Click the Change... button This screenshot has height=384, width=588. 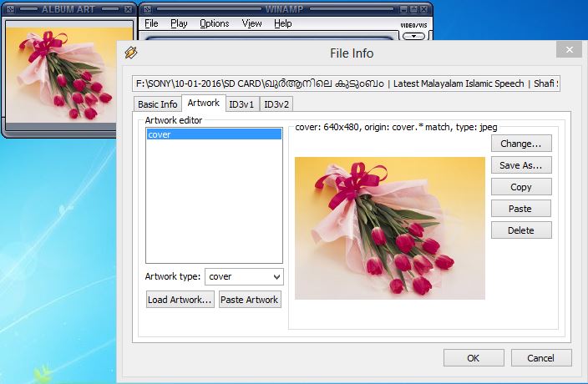[521, 144]
